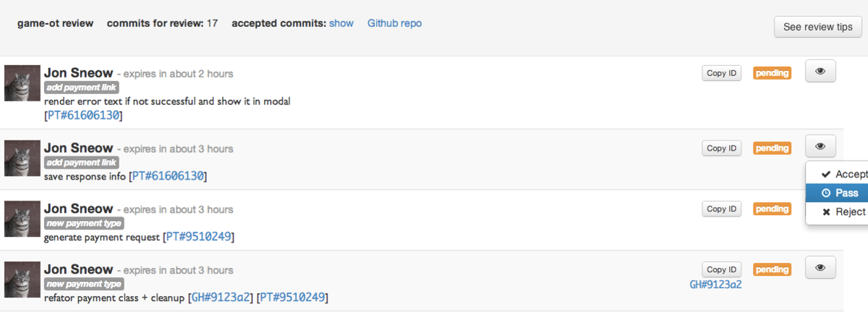Copy ID of 'refator payment class' commit
Viewport: 868px width, 315px height.
tap(721, 269)
